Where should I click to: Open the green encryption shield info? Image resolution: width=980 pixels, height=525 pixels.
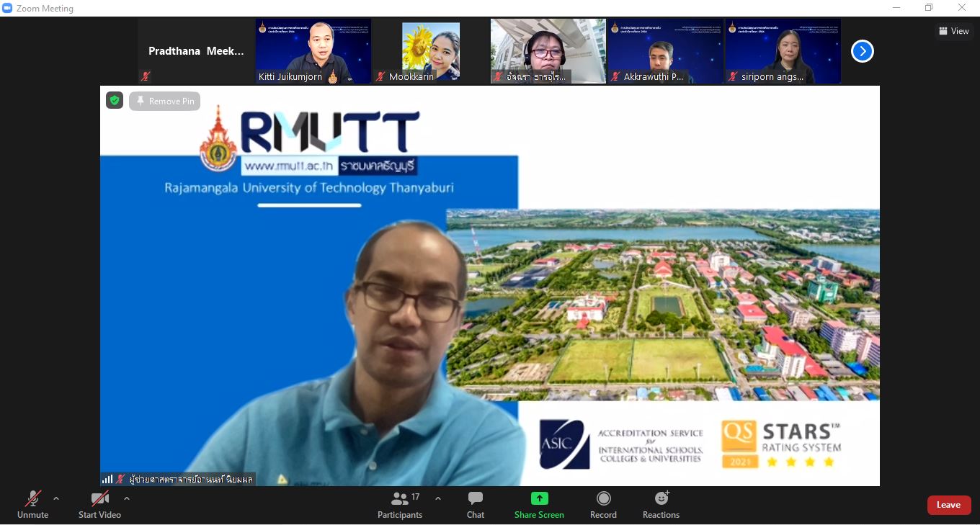click(x=115, y=100)
